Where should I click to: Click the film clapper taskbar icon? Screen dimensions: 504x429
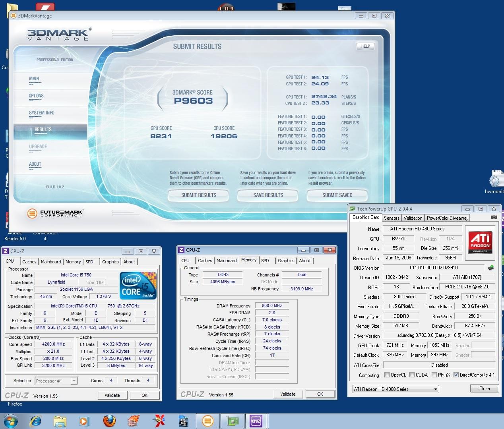[183, 421]
